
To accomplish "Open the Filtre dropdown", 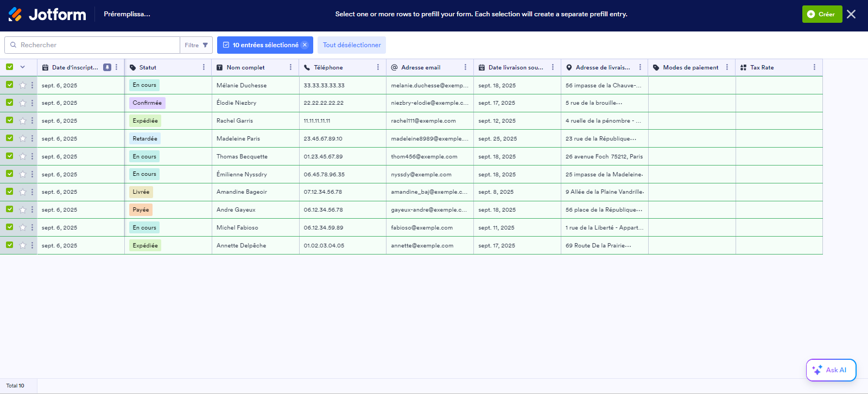I will (196, 45).
